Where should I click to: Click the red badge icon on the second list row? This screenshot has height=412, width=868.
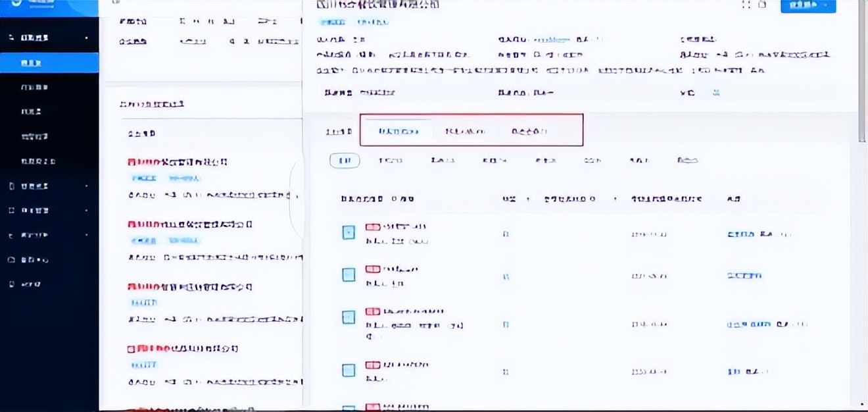(372, 269)
